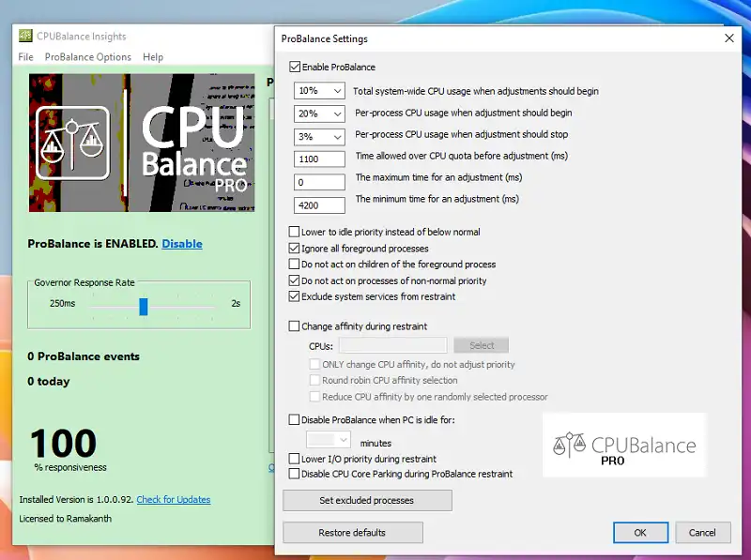Click the CPUBalance PRO logo in settings dialog
Image resolution: width=751 pixels, height=560 pixels.
624,446
